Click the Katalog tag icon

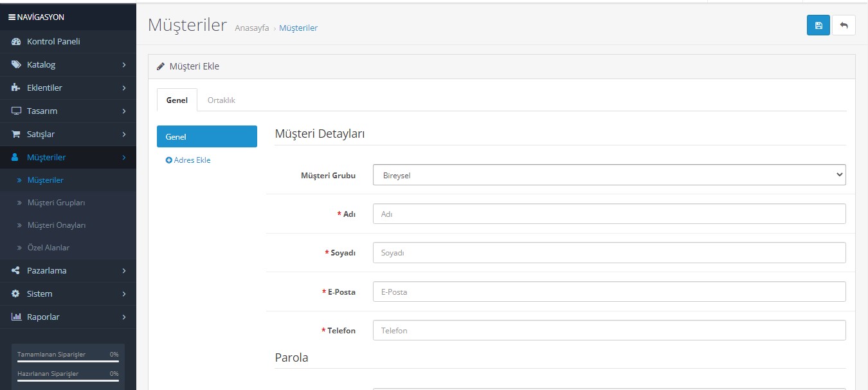pyautogui.click(x=17, y=65)
